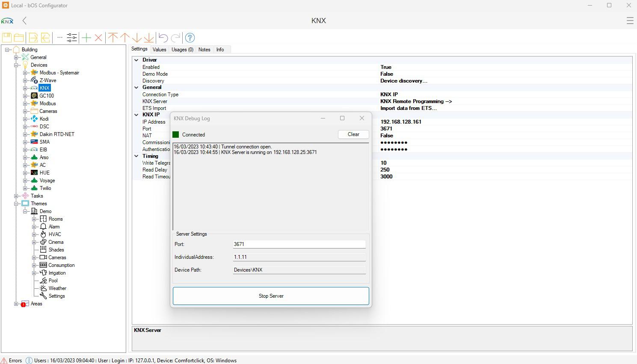Click Import data from ETS... value
This screenshot has width=637, height=364.
408,108
